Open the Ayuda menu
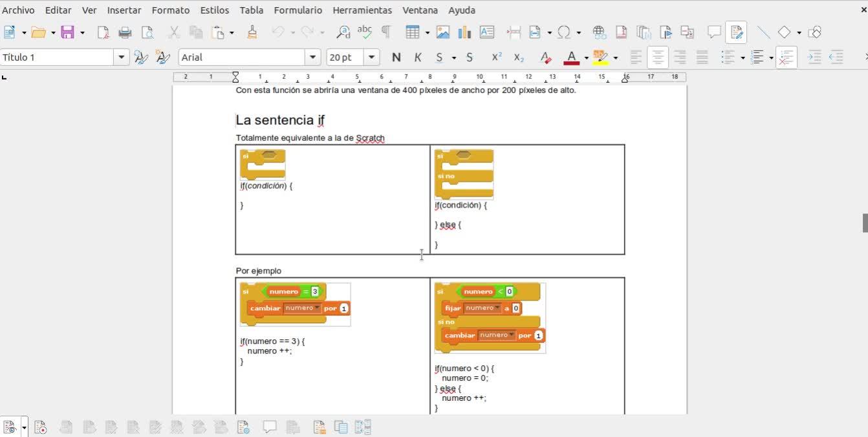The image size is (868, 437). tap(462, 10)
